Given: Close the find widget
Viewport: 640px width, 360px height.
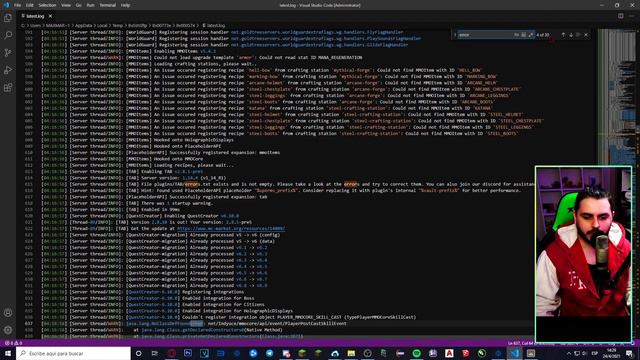Looking at the screenshot, I should point(587,35).
